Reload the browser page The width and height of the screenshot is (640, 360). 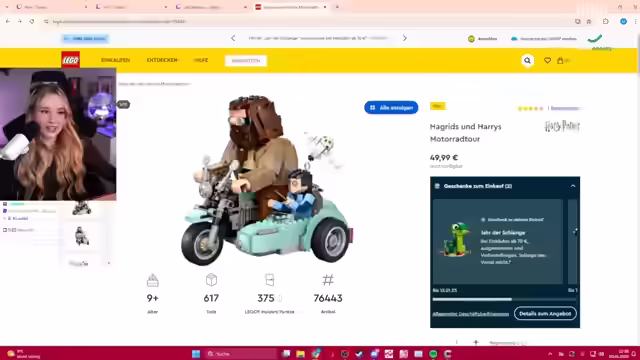32,21
